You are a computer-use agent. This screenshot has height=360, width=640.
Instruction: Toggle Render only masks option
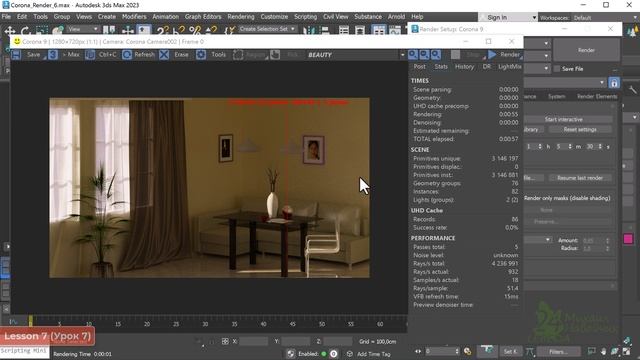pos(567,198)
